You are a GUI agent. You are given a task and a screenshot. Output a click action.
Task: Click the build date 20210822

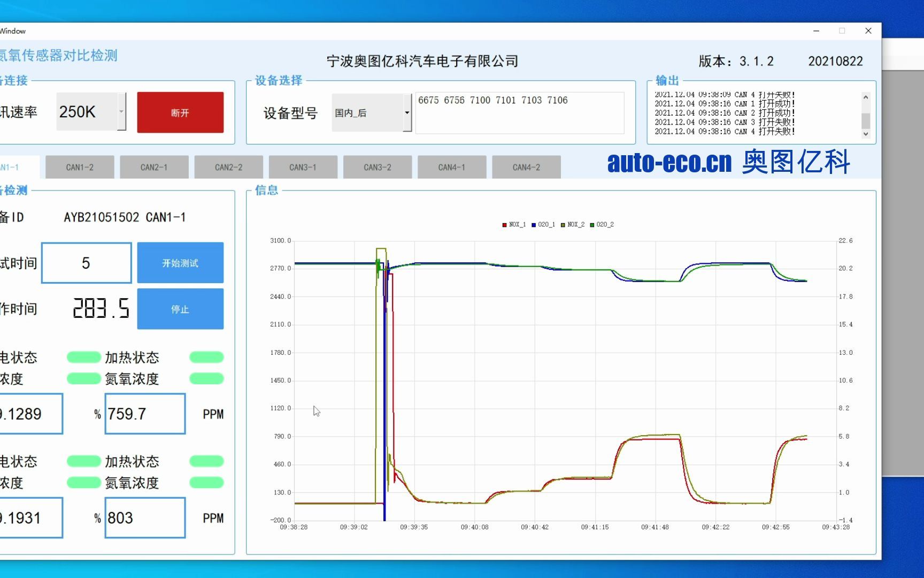[835, 61]
